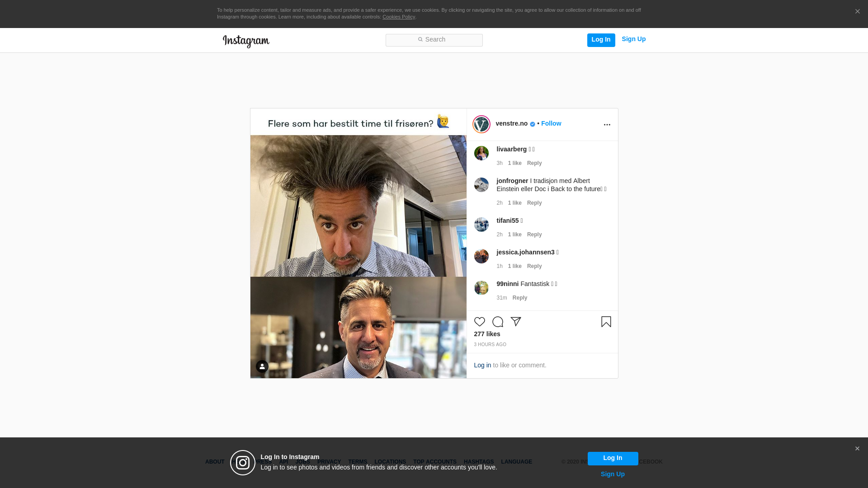Save the post with the bookmark icon
Viewport: 868px width, 488px height.
pyautogui.click(x=606, y=322)
